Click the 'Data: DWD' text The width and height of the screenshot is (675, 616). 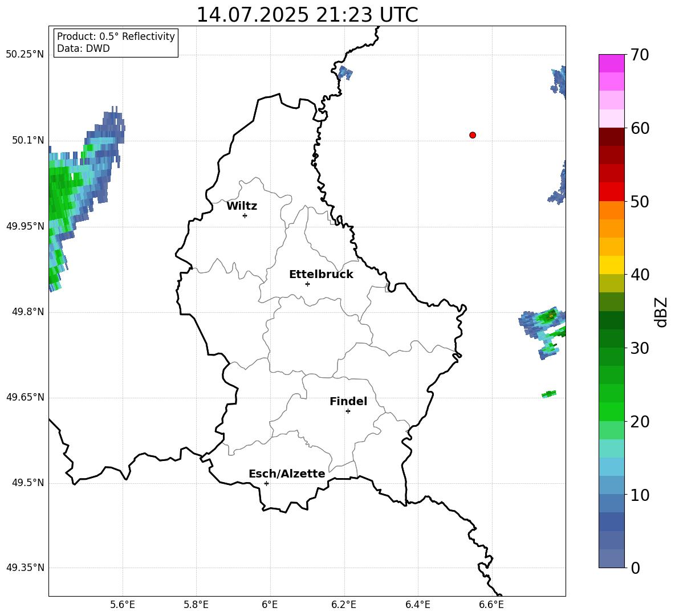pyautogui.click(x=83, y=48)
